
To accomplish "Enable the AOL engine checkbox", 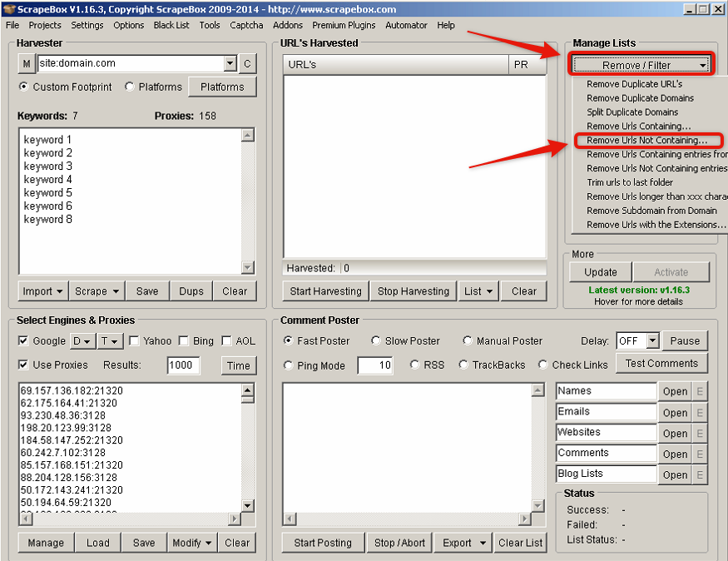I will click(x=226, y=341).
